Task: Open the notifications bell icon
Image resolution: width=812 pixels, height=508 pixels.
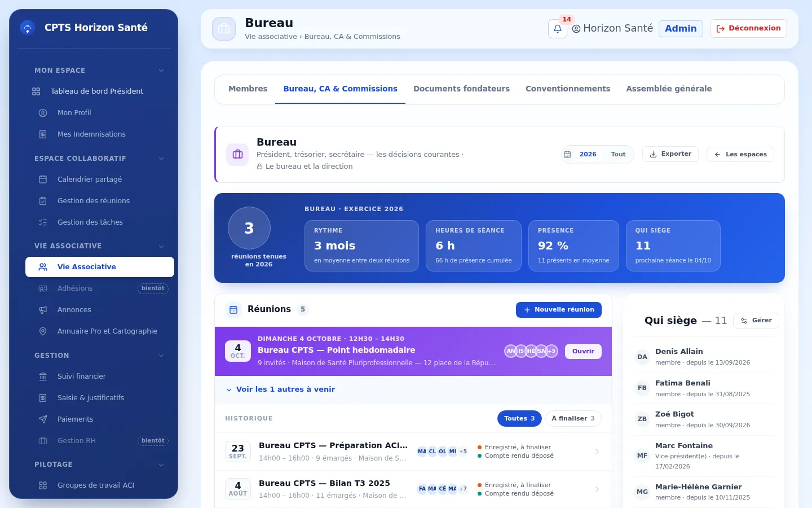Action: click(557, 28)
